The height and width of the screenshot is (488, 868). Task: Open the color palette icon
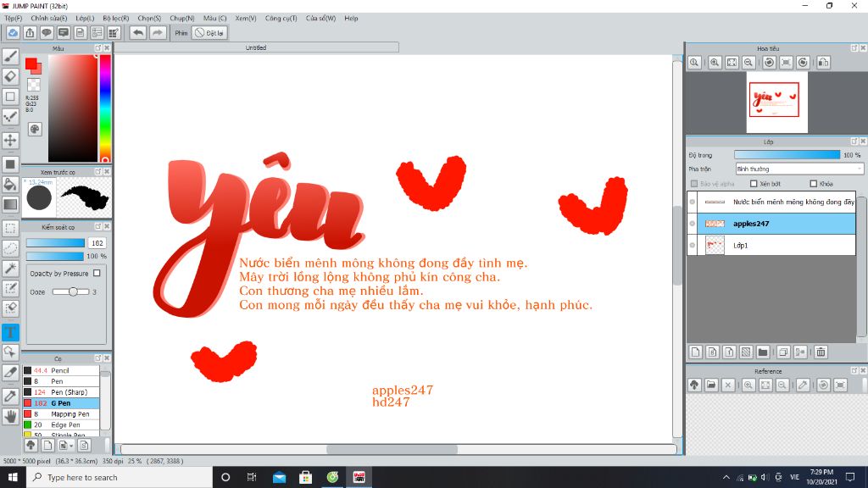[34, 129]
